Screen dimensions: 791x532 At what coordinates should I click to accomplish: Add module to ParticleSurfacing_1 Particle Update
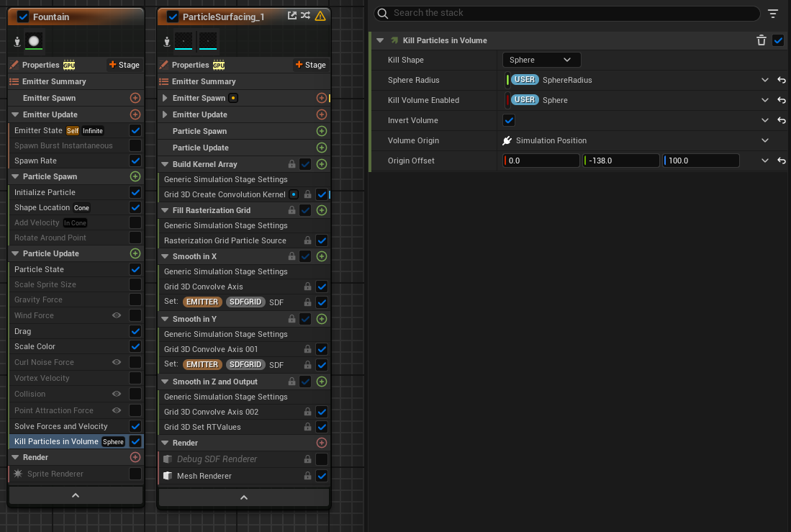tap(322, 148)
